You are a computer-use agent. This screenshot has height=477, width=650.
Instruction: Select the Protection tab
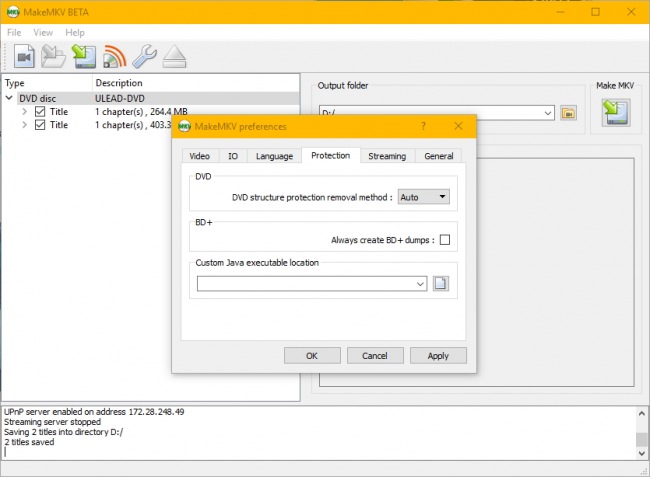pos(330,155)
